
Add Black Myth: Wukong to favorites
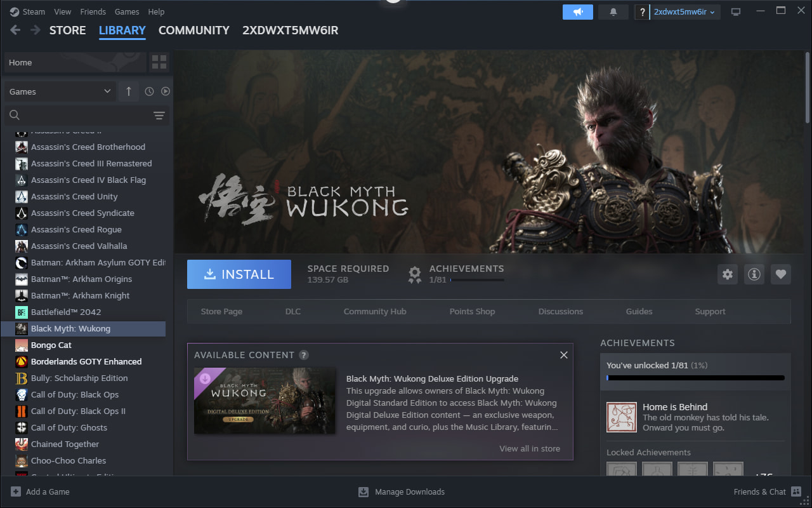click(x=781, y=274)
